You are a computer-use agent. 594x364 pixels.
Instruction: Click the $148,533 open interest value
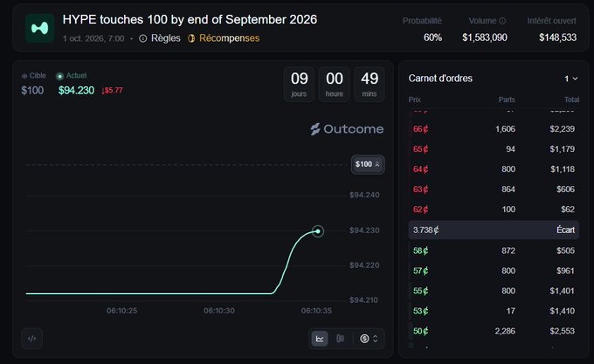click(557, 38)
